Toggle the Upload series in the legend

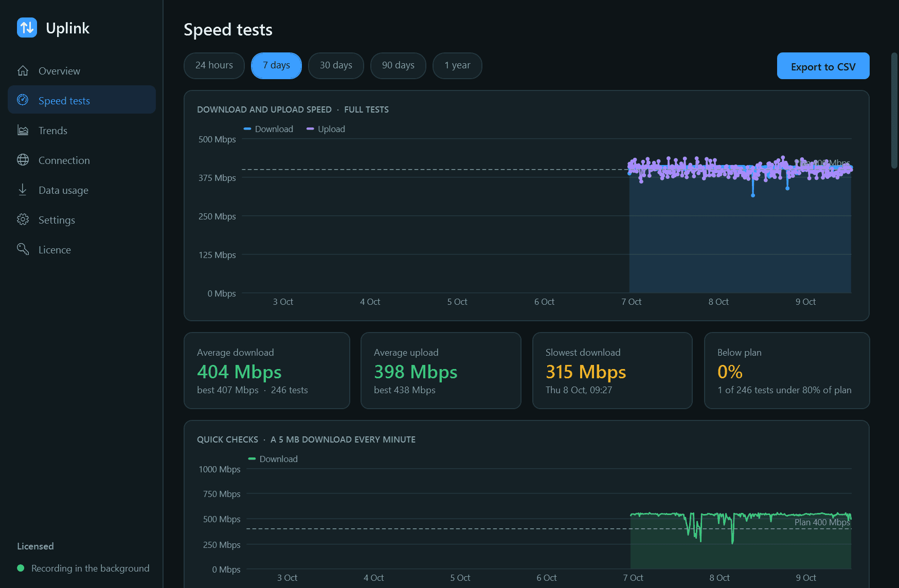pos(326,129)
